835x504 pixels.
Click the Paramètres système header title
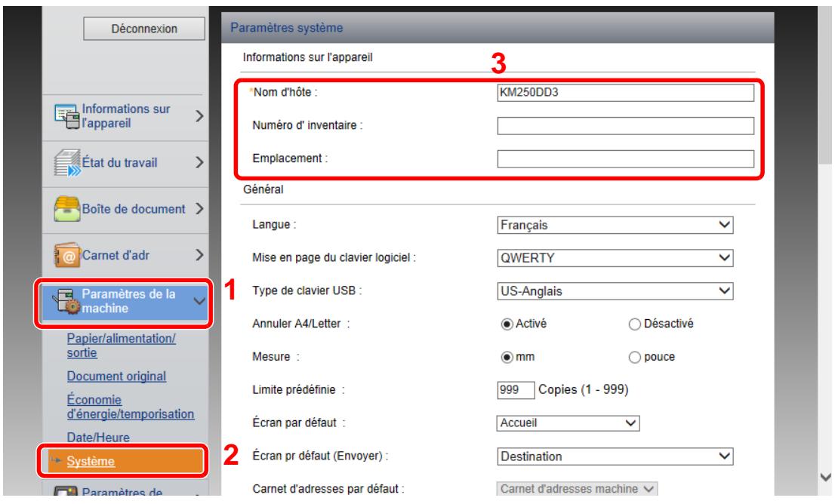(286, 28)
